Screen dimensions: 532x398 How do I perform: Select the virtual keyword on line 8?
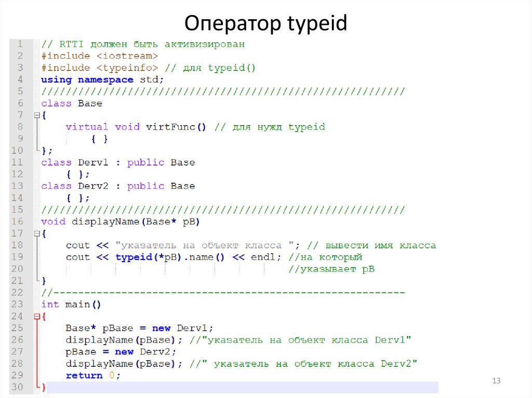[x=87, y=127]
